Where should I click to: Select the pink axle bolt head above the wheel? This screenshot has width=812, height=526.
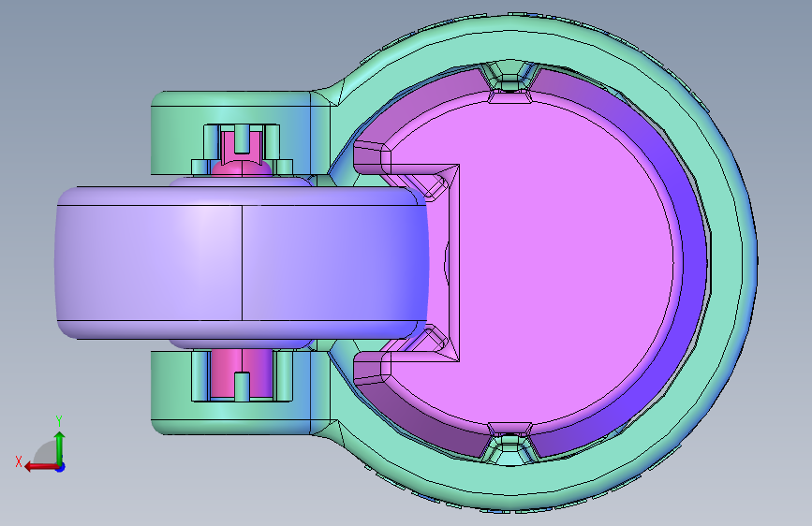point(242,153)
